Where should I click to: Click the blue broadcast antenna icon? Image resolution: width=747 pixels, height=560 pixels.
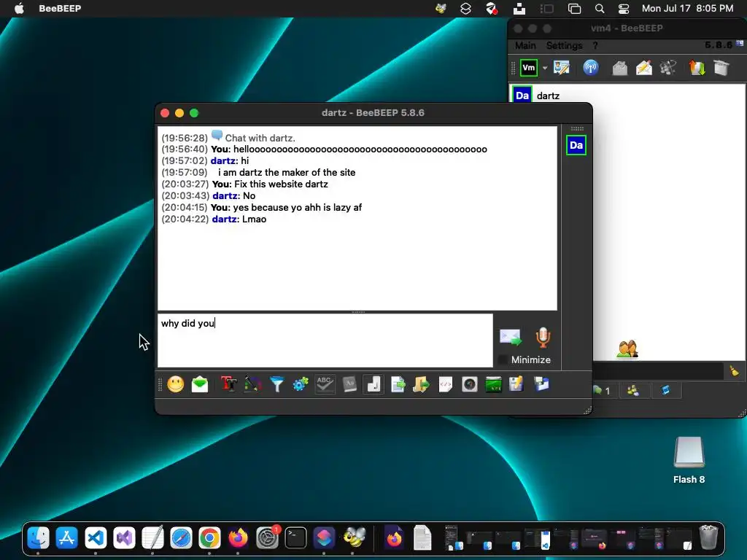pos(591,68)
